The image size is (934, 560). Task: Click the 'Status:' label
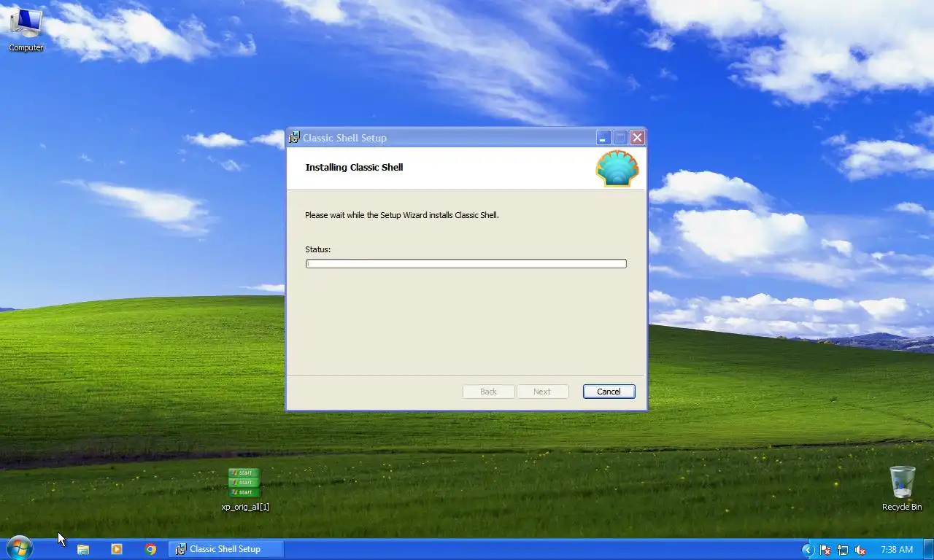tap(317, 249)
